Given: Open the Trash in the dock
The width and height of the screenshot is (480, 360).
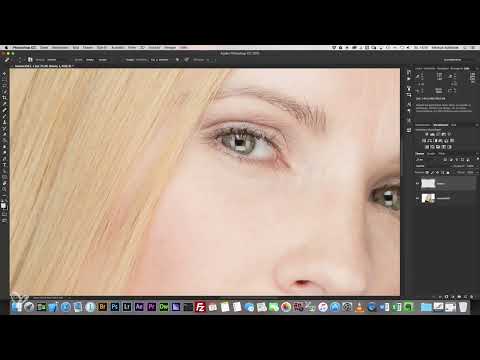Looking at the screenshot, I should tap(463, 307).
